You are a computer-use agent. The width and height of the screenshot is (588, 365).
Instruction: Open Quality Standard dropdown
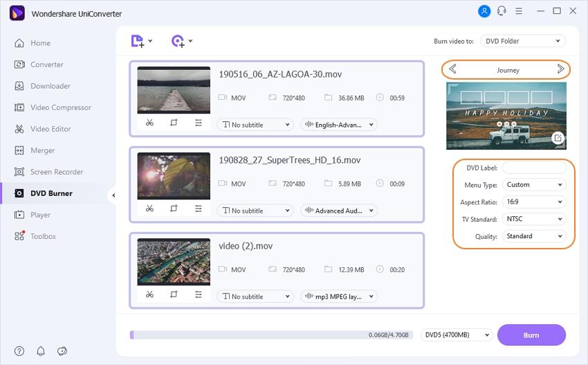[x=534, y=236]
